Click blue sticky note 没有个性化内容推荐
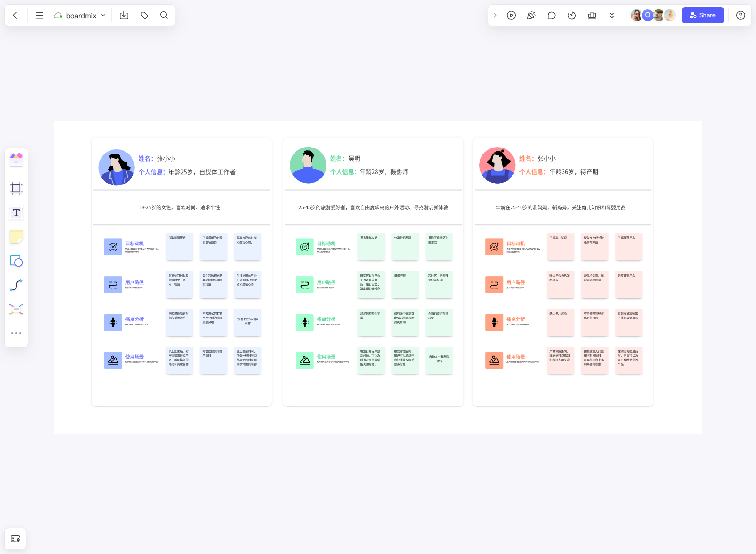This screenshot has height=554, width=756. click(247, 323)
